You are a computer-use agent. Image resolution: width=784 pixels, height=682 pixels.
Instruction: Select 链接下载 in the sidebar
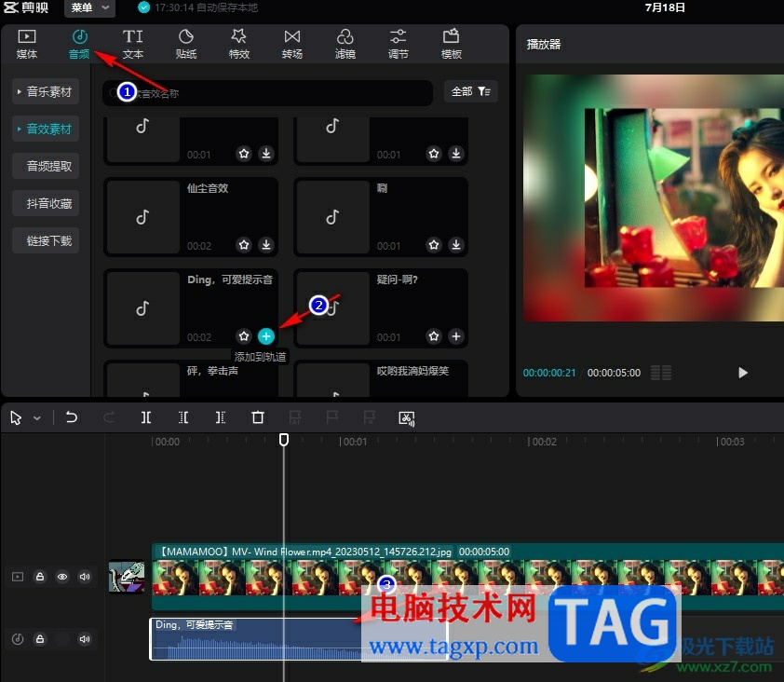pos(46,240)
